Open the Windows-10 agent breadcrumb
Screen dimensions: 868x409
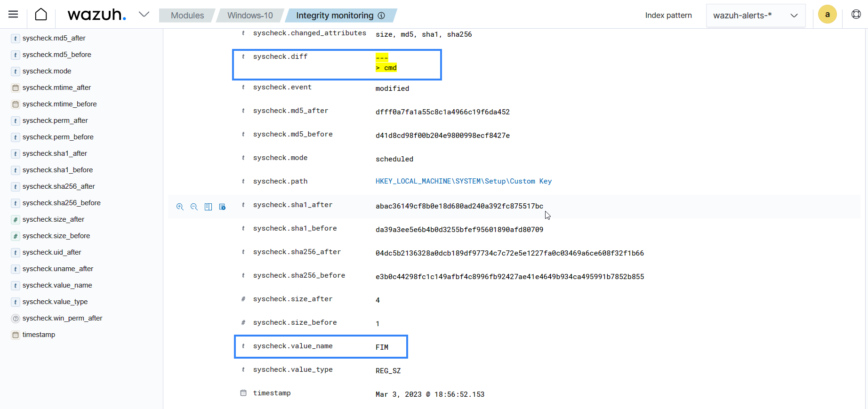click(x=250, y=15)
